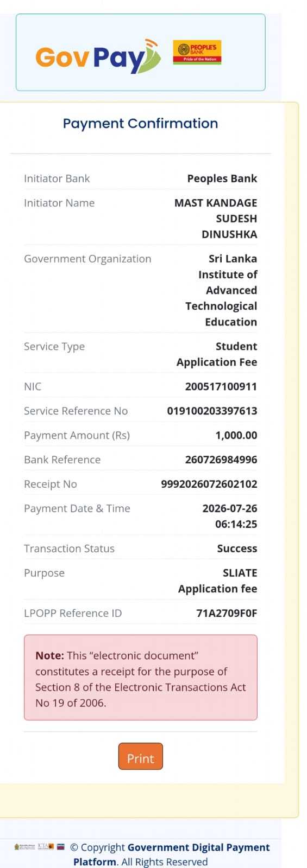The height and width of the screenshot is (868, 307).
Task: Select the bank reference 260726984996
Action: coord(221,459)
